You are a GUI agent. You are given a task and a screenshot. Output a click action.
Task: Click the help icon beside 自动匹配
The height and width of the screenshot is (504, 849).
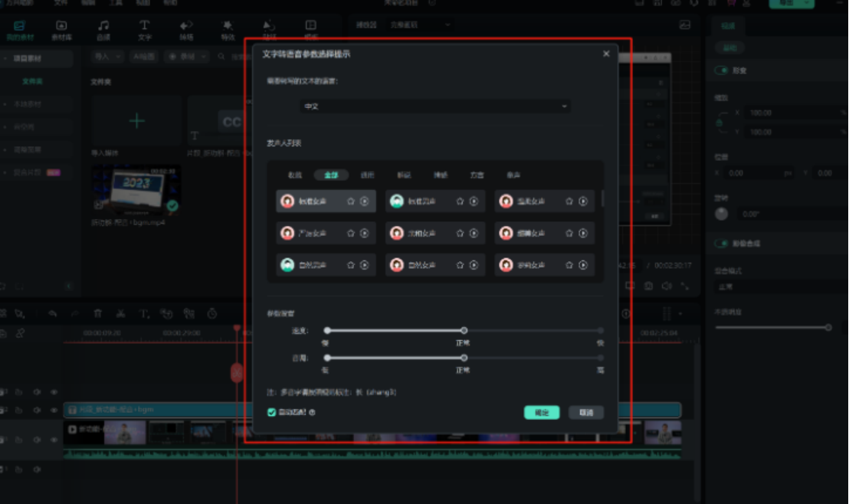(x=312, y=413)
